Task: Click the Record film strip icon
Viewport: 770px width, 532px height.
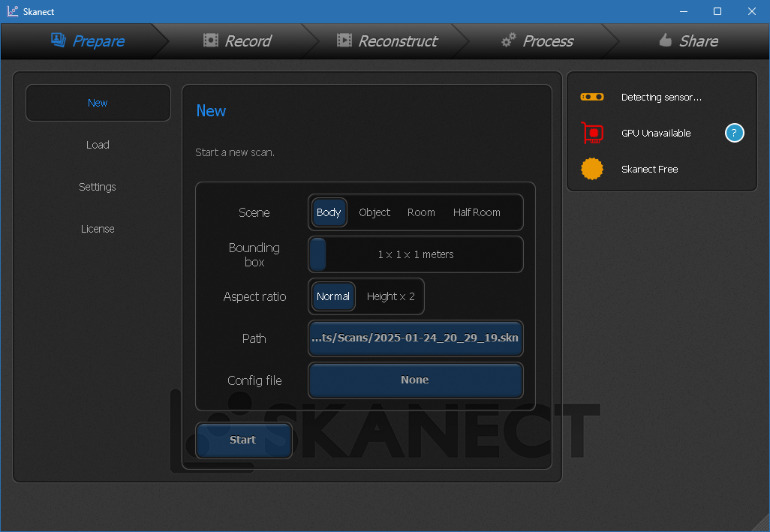Action: 211,41
